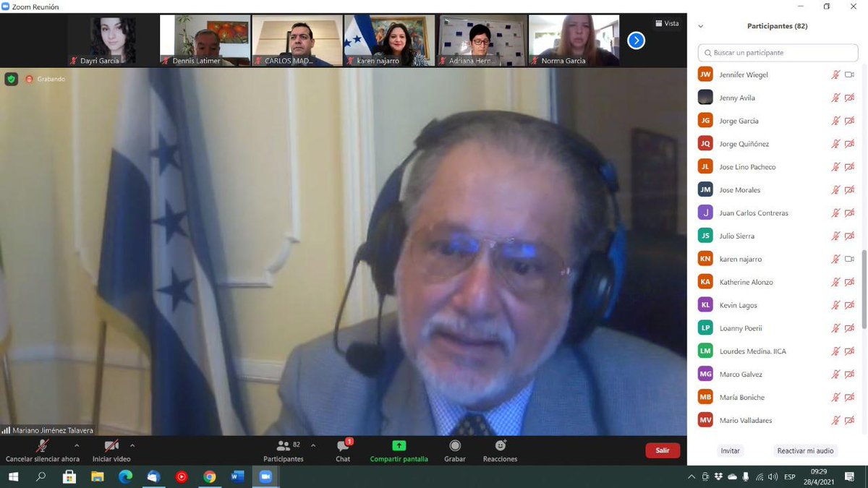Open the Reacciones menu
Screen dimensions: 868x488
[x=501, y=450]
